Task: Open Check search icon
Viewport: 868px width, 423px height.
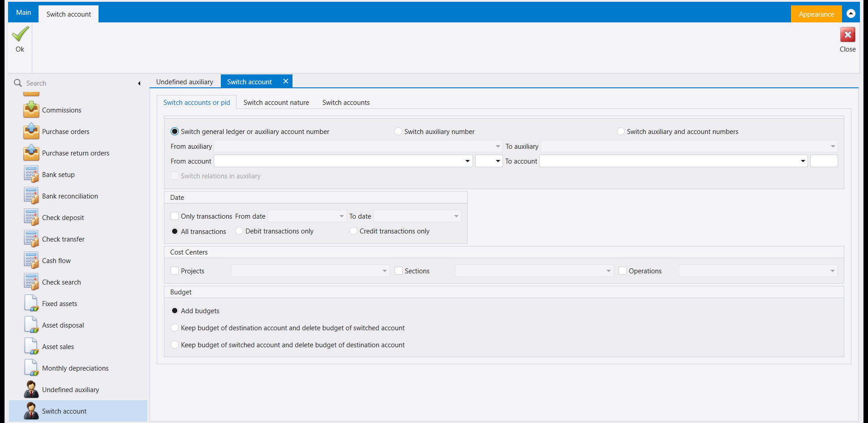Action: point(31,282)
